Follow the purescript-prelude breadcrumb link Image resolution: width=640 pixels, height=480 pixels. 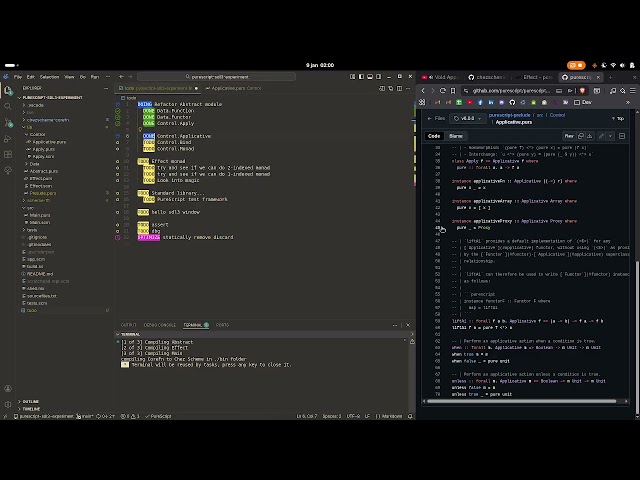[x=509, y=116]
